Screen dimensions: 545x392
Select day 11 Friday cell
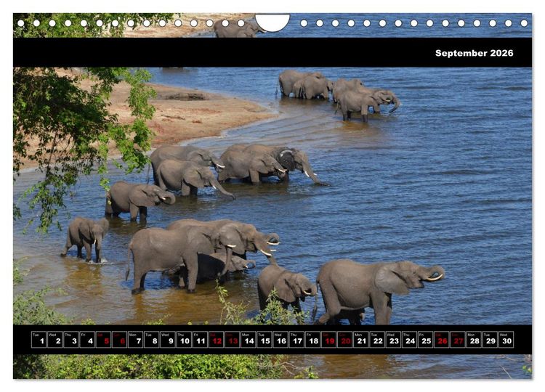click(x=200, y=340)
